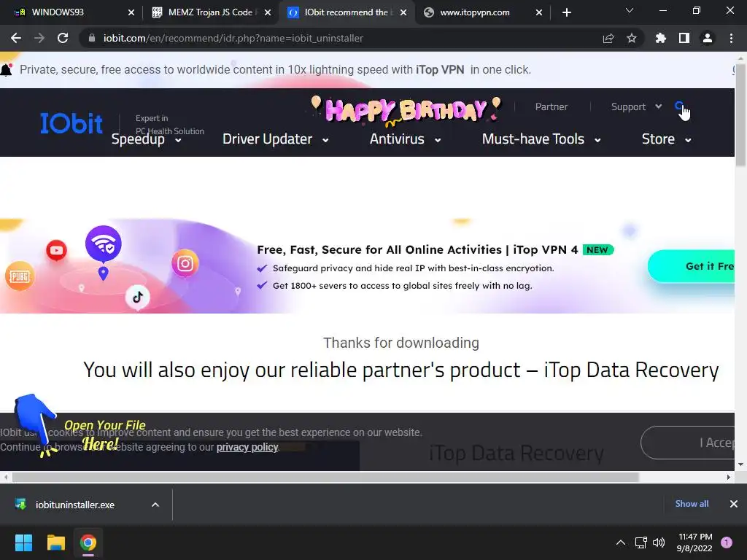Screen dimensions: 747x560
Task: Open Windows Start menu
Action: coord(23,542)
